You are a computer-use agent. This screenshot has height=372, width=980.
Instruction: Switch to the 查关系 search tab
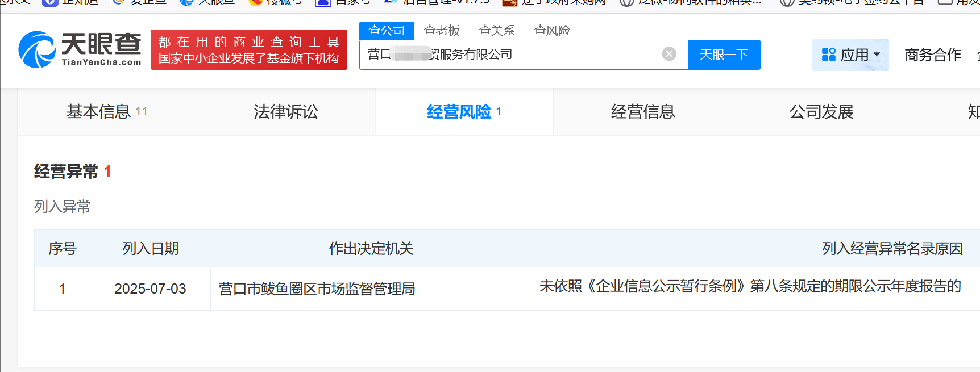[497, 30]
